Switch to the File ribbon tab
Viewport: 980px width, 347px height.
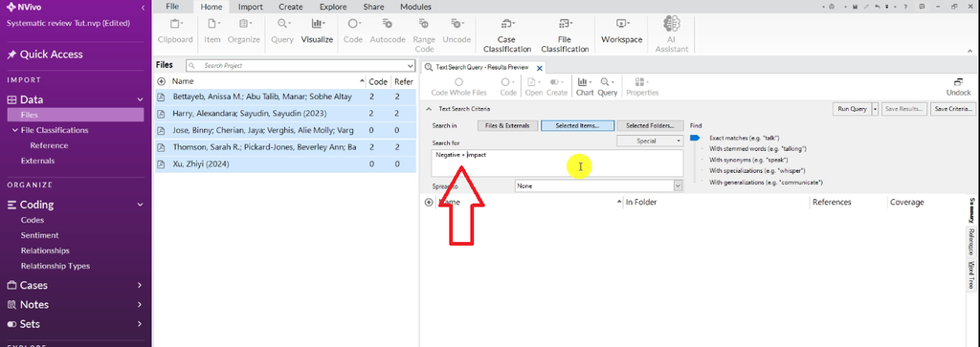tap(172, 7)
